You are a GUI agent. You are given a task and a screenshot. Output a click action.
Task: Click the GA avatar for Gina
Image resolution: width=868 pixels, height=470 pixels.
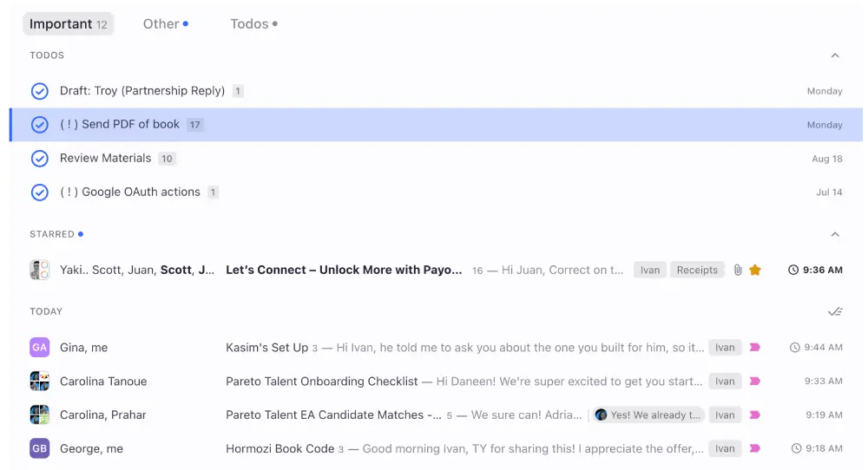pos(39,347)
